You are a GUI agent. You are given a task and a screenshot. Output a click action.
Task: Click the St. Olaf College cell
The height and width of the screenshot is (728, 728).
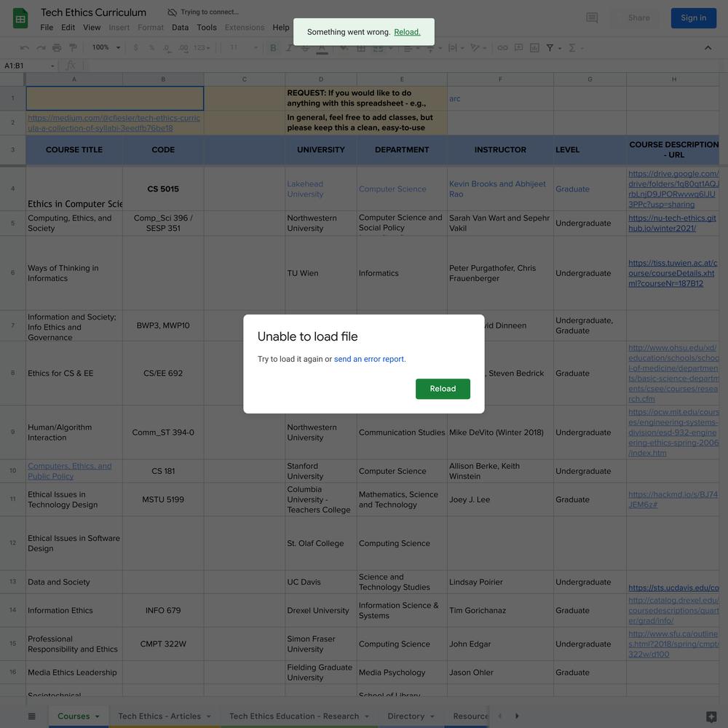[321, 543]
